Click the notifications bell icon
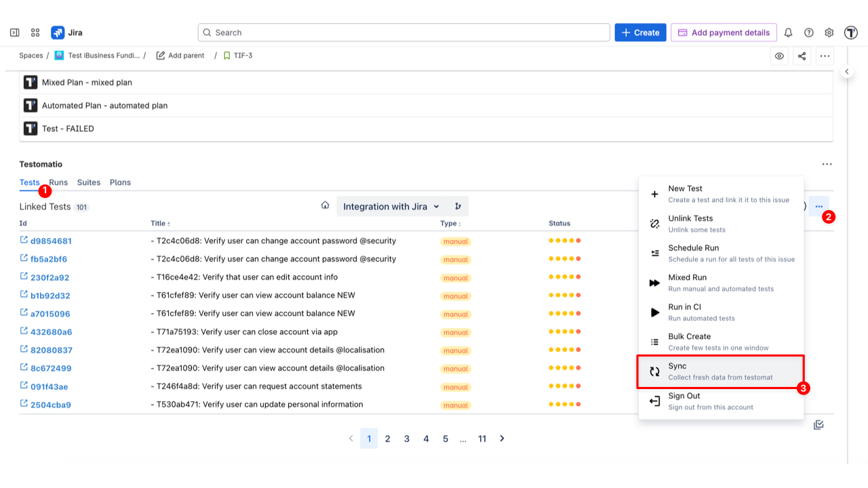The height and width of the screenshot is (488, 868). point(788,33)
